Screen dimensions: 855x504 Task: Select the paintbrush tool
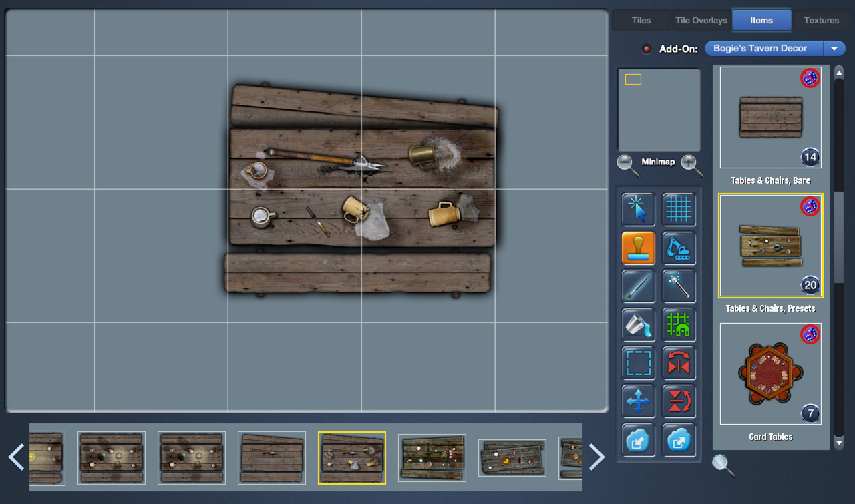(x=638, y=286)
